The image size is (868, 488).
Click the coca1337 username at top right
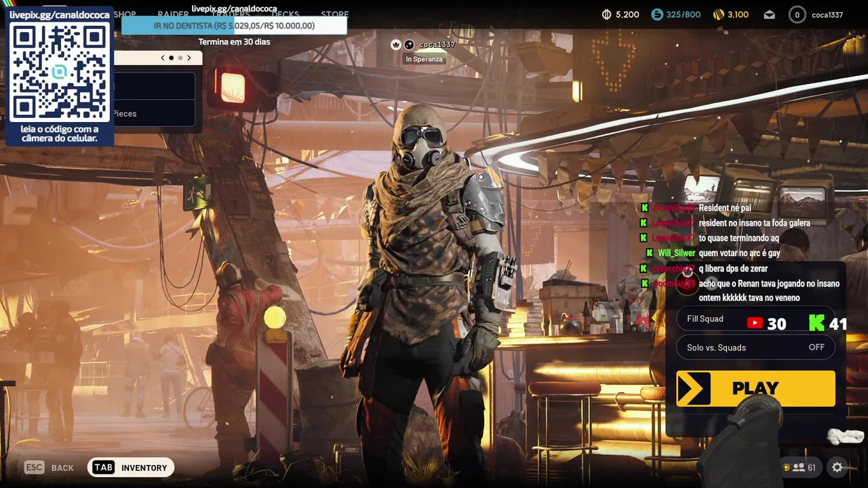(827, 15)
